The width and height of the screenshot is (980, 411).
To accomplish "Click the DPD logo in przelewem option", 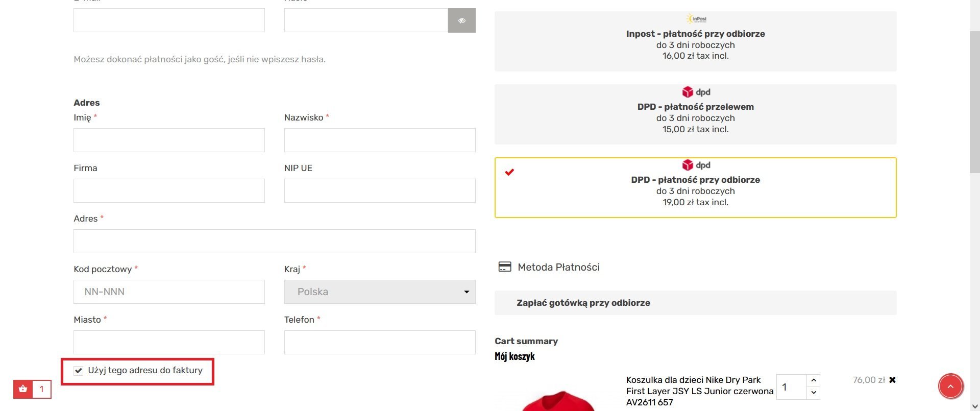I will click(x=696, y=92).
